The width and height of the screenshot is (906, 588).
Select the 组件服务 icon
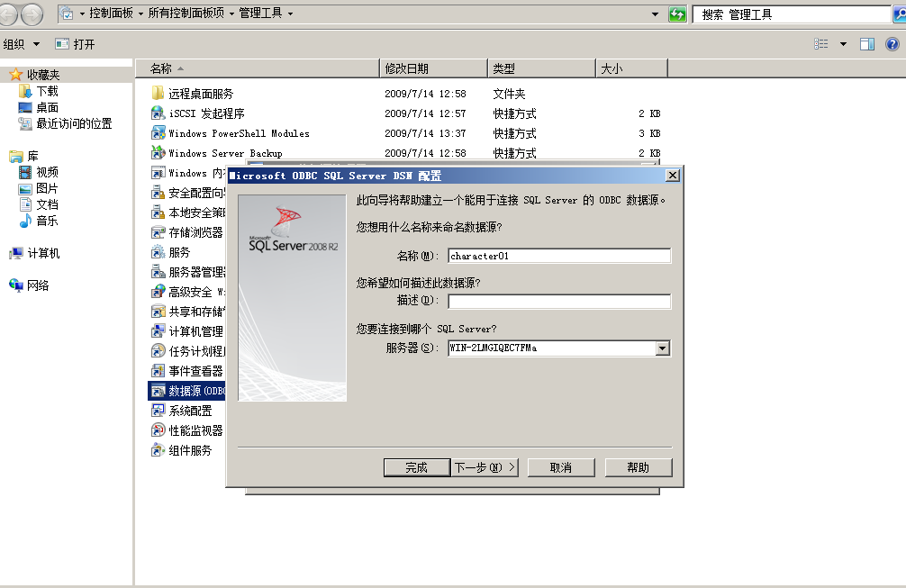tap(158, 450)
